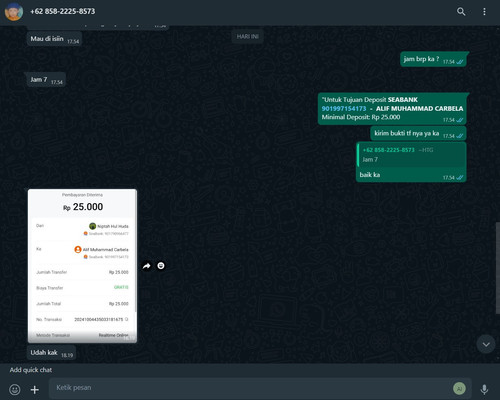Open chat options three-dot menu

484,12
